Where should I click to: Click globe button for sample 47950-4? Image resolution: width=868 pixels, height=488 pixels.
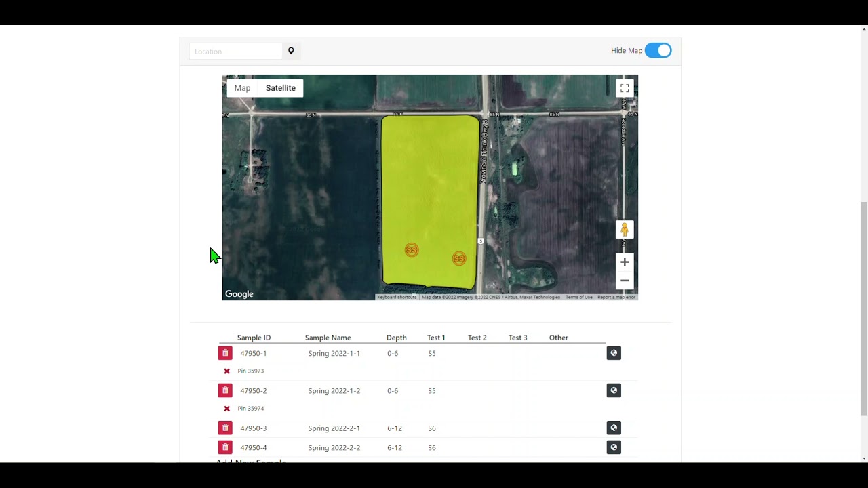(x=614, y=447)
